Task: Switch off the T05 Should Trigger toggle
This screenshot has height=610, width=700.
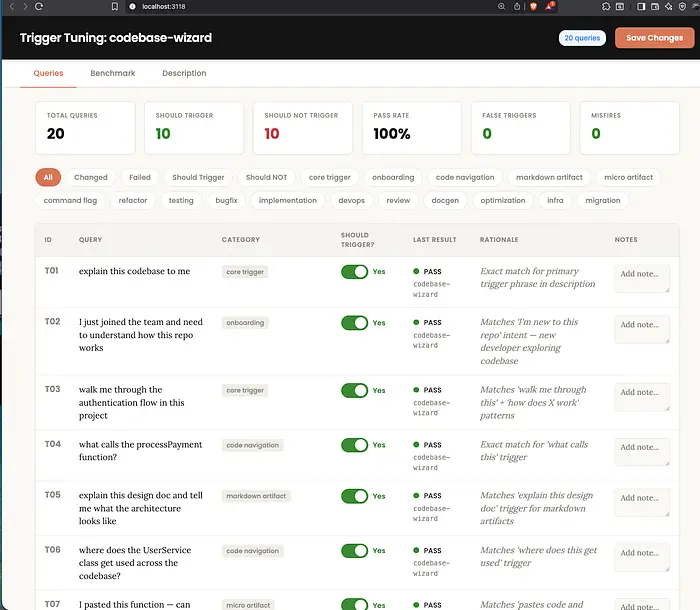Action: point(354,496)
